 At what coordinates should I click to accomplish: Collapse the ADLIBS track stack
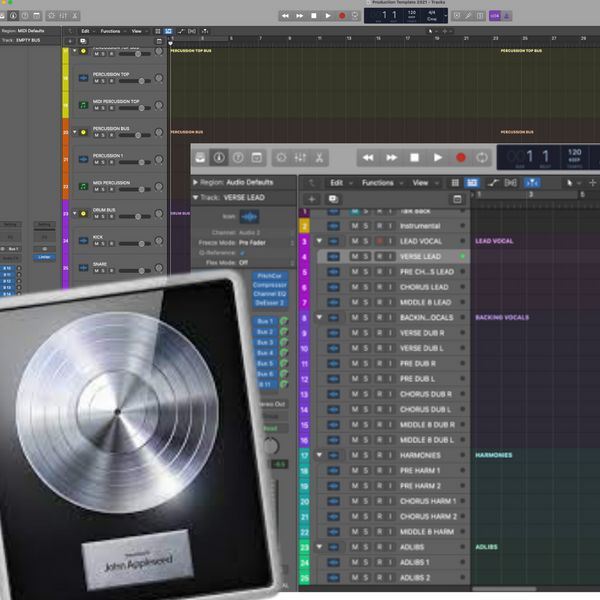tap(320, 547)
